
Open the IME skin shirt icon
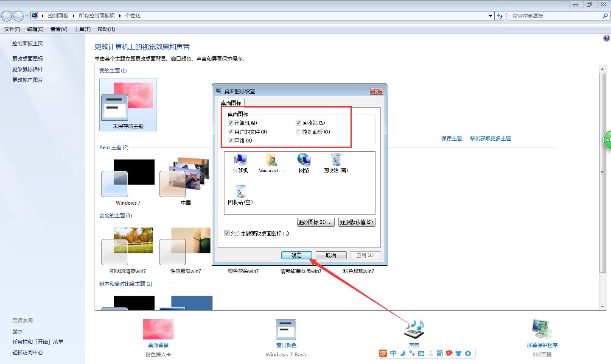tap(458, 353)
